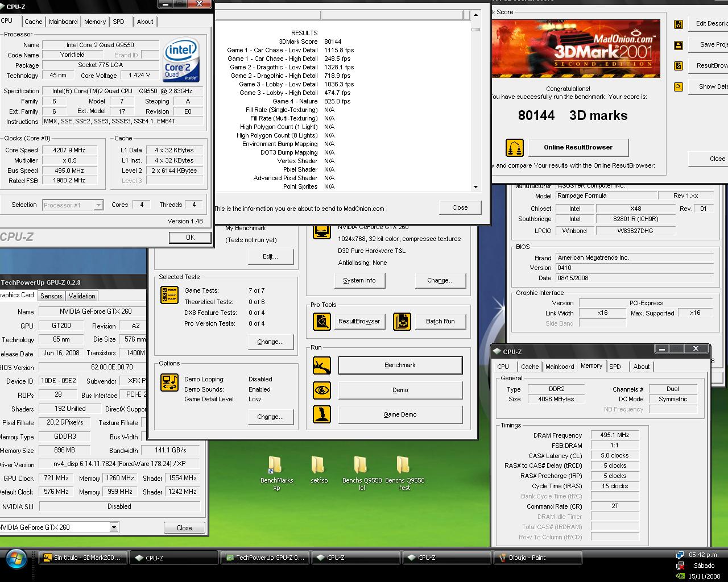
Task: Switch to the Sensors tab in GPU-Z
Action: coord(51,296)
